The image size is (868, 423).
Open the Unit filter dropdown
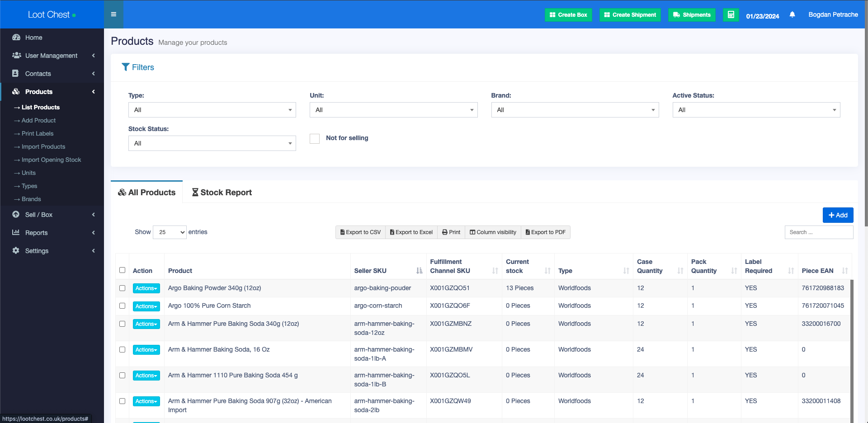click(x=393, y=110)
